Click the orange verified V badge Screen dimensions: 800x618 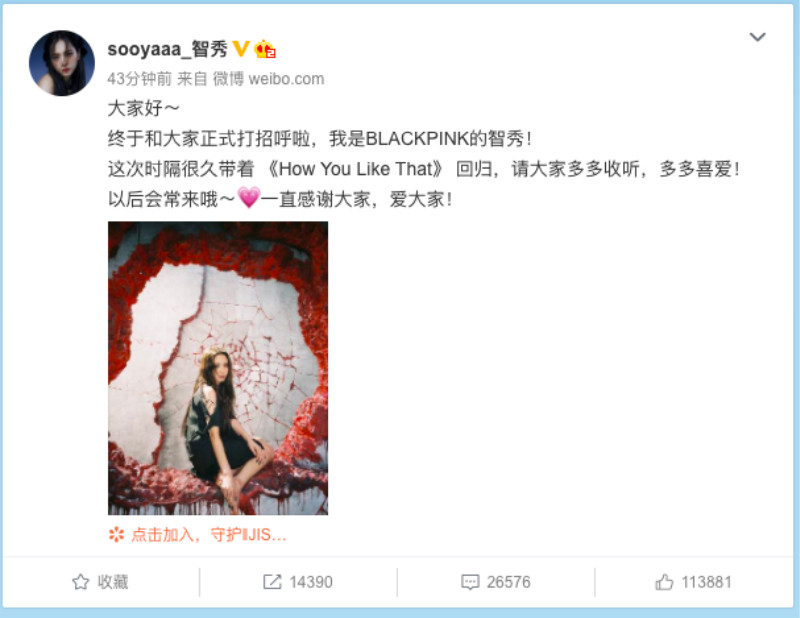(x=241, y=49)
